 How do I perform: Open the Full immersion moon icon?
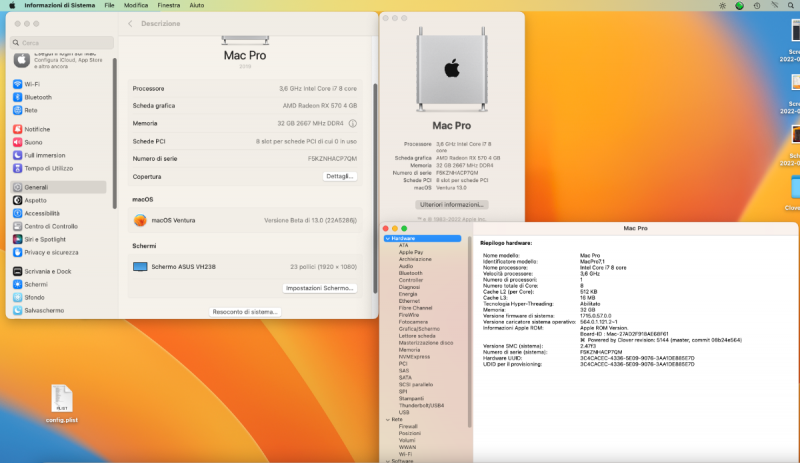[17, 155]
